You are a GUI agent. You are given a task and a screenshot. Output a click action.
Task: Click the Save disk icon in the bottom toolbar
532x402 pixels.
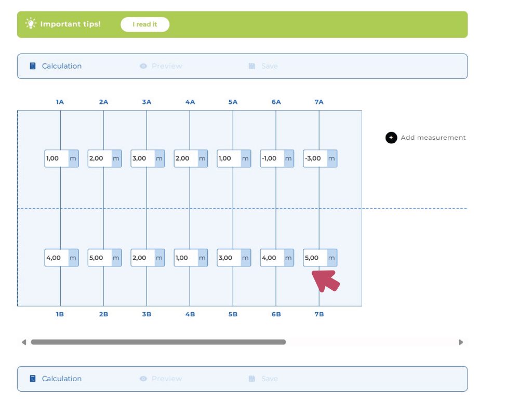(x=252, y=379)
